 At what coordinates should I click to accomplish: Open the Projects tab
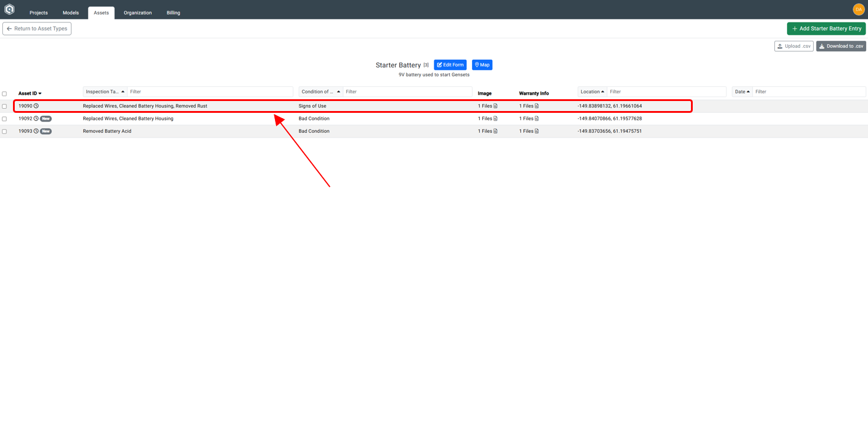[39, 12]
